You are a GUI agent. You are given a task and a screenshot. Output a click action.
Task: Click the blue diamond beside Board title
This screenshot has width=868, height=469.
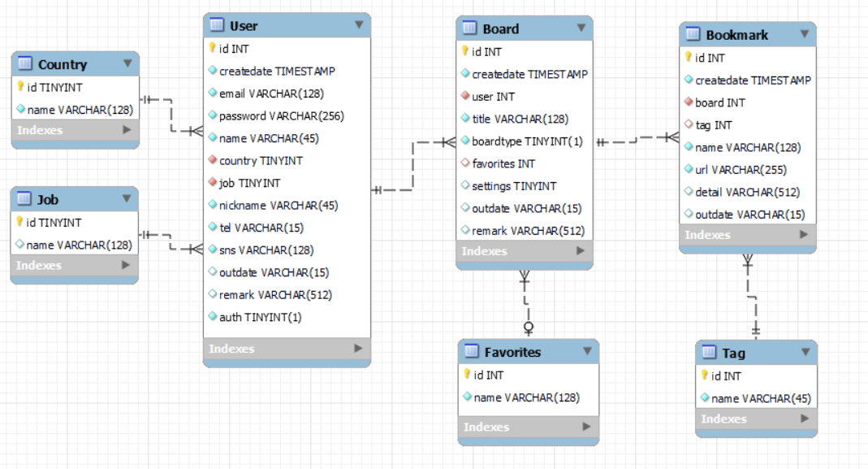[x=465, y=118]
